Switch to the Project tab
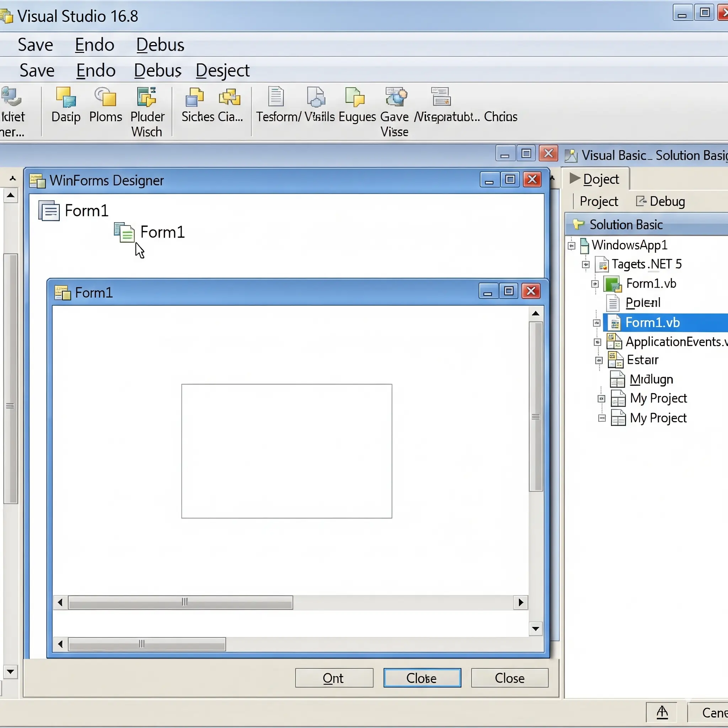This screenshot has width=728, height=728. coord(599,202)
